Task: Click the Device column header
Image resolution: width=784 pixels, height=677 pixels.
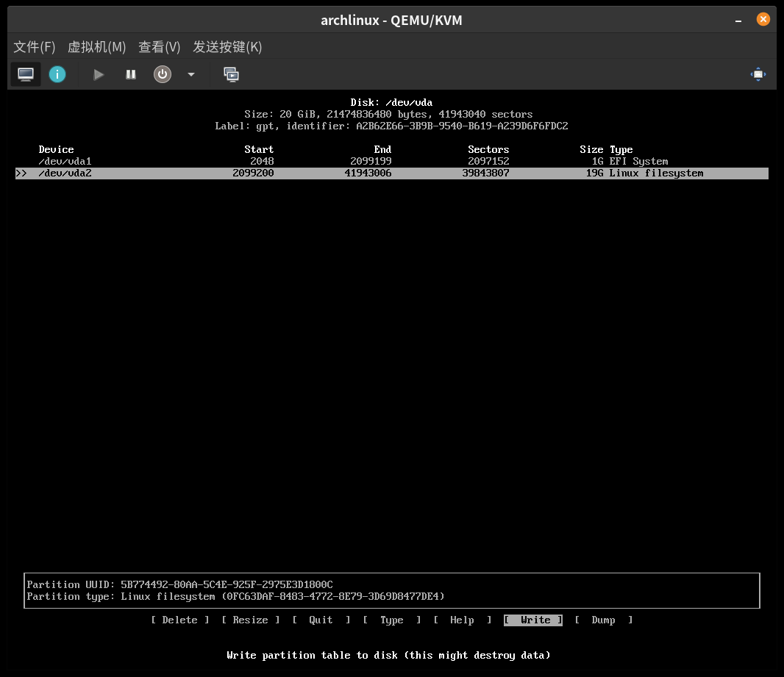Action: [x=56, y=149]
